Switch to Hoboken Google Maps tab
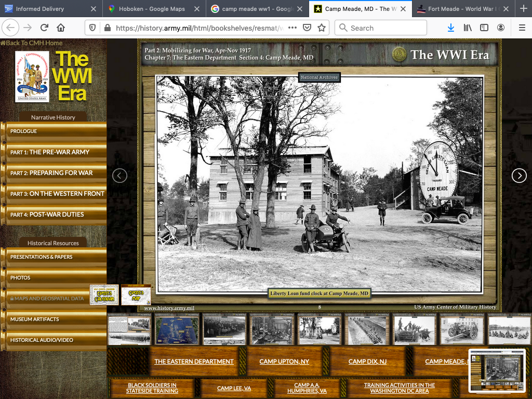Viewport: 532px width, 399px height. 152,9
